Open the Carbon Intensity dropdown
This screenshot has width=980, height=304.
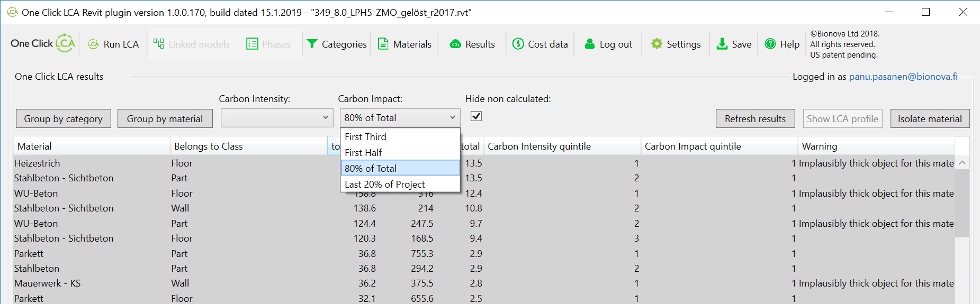(x=277, y=118)
